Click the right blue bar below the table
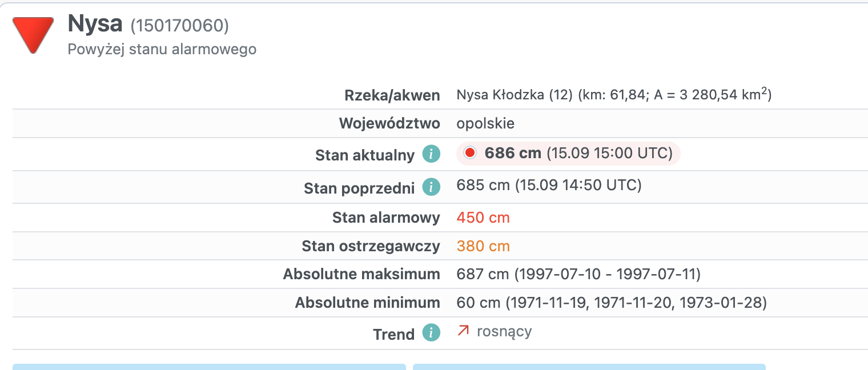Screen dimensions: 868x370 pyautogui.click(x=589, y=367)
